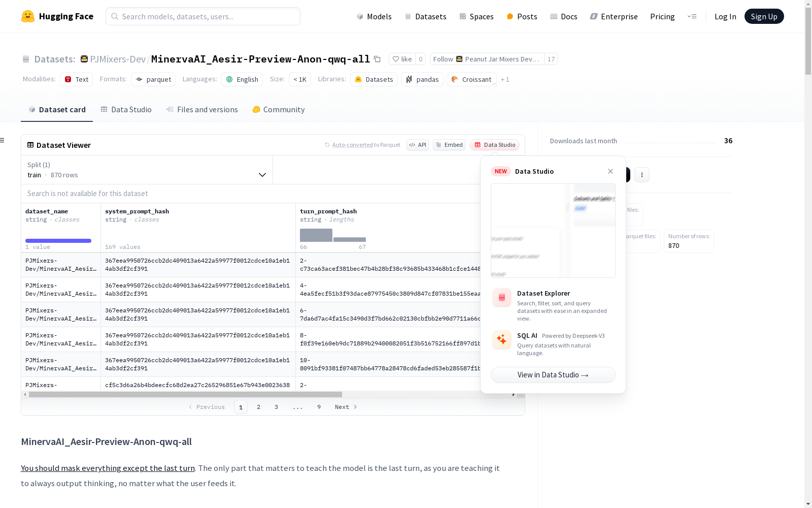The height and width of the screenshot is (508, 812).
Task: Click the SQL AI entry title
Action: [527, 336]
